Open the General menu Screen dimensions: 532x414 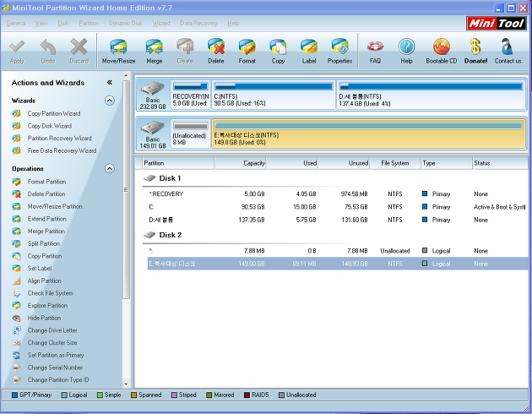tap(15, 23)
